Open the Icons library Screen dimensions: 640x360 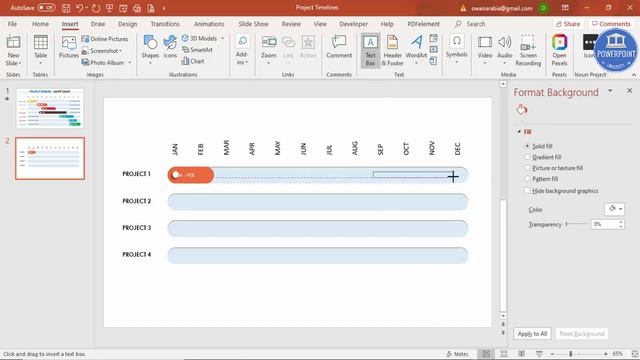click(x=170, y=47)
